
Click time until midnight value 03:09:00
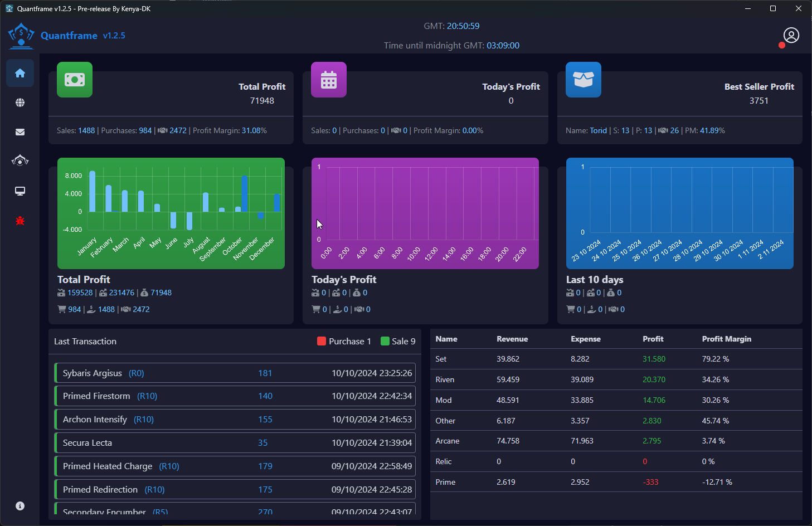point(503,46)
